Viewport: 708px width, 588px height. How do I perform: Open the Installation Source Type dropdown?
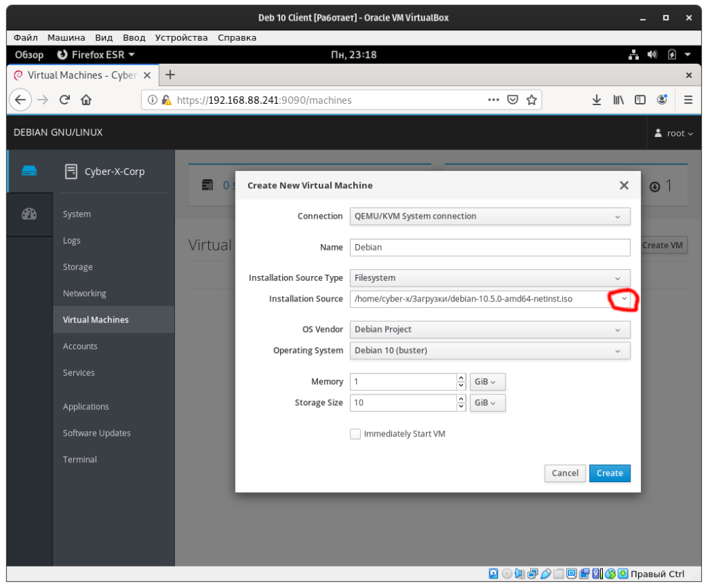pyautogui.click(x=490, y=277)
